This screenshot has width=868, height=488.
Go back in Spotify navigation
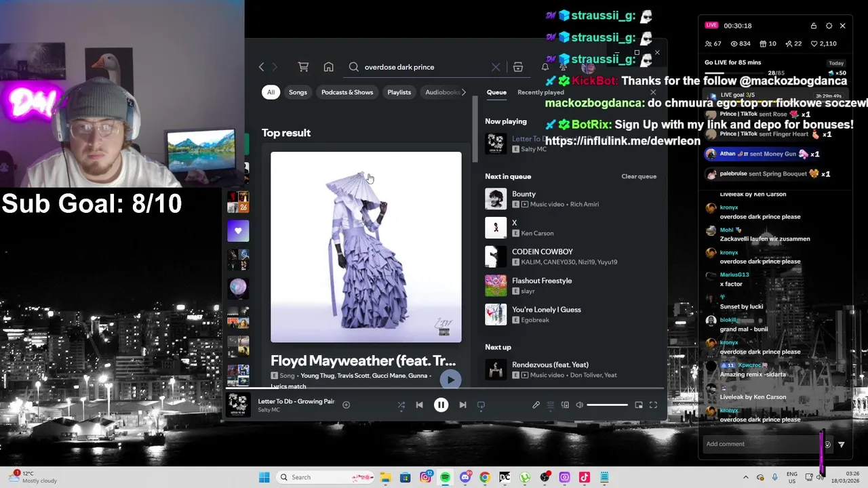click(x=261, y=67)
